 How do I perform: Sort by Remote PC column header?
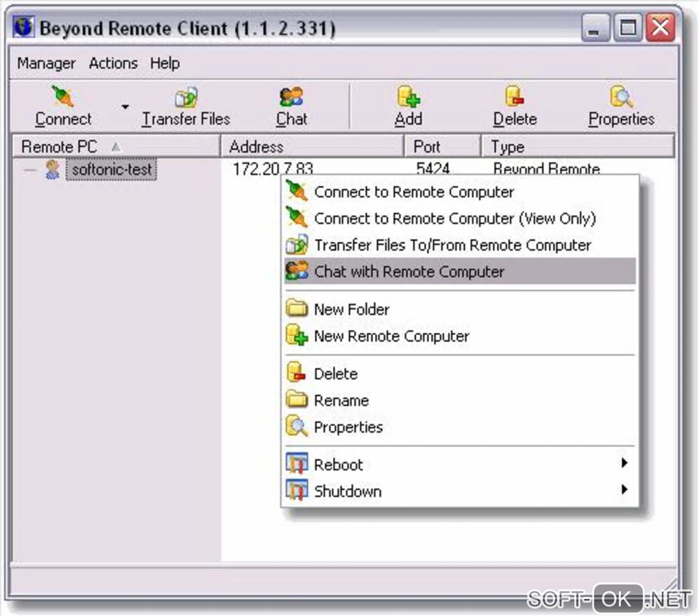(x=116, y=146)
